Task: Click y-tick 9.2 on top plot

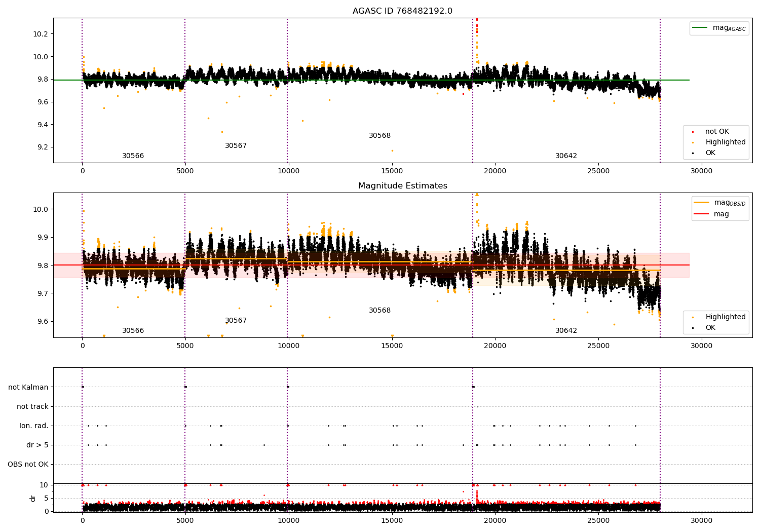Action: (x=42, y=147)
